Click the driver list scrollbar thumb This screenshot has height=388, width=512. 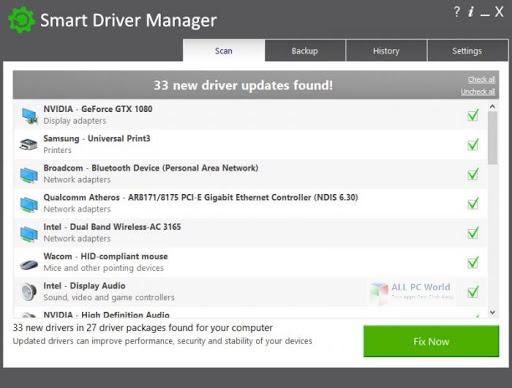click(492, 138)
